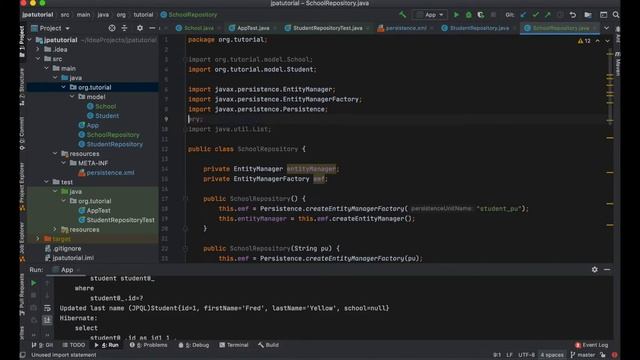Click the 4 spaces indent status entry
The height and width of the screenshot is (360, 640).
coord(552,355)
